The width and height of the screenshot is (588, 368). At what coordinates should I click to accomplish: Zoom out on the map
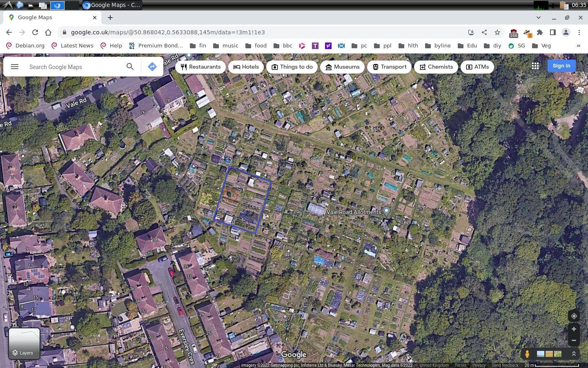coord(574,340)
